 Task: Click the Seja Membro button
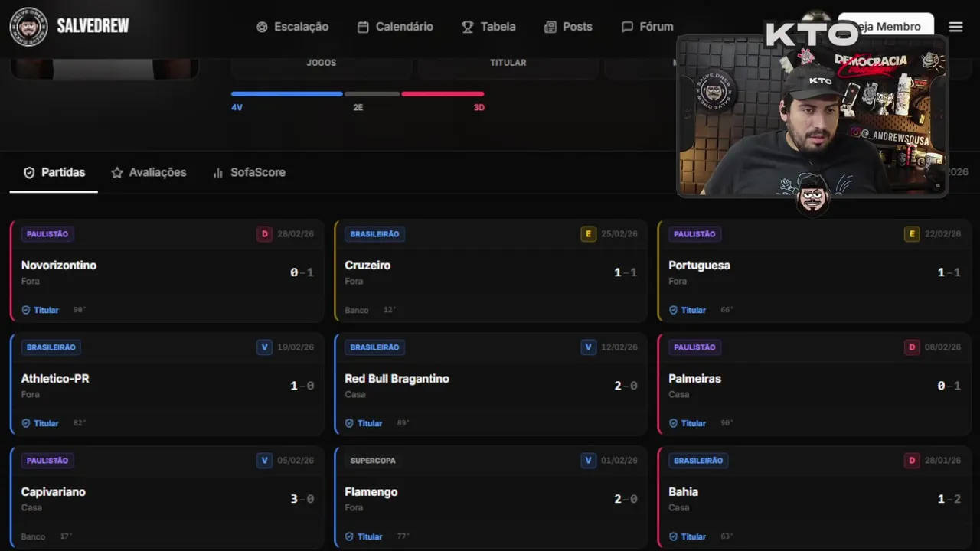[886, 26]
